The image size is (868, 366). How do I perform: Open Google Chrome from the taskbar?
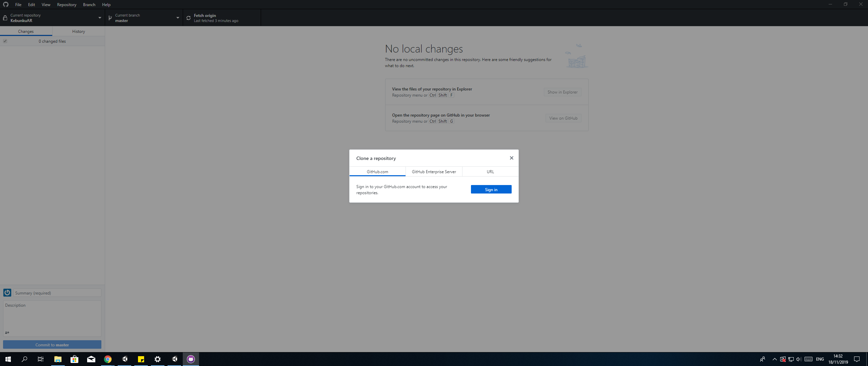point(107,359)
